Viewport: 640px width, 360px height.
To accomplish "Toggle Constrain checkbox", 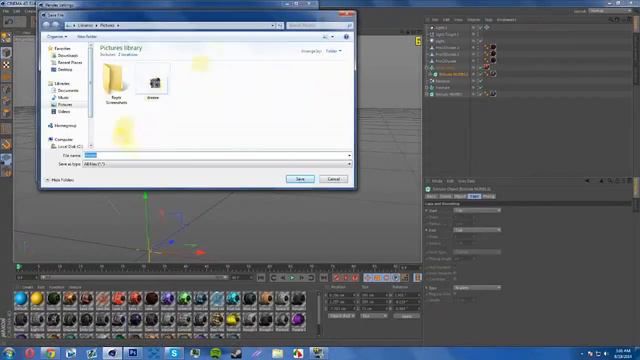I will 455,279.
